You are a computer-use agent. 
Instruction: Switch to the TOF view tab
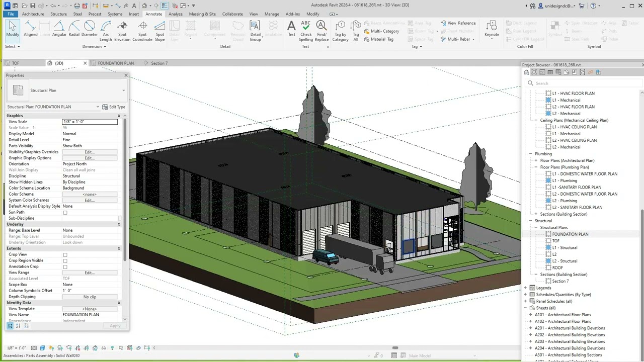click(x=16, y=63)
